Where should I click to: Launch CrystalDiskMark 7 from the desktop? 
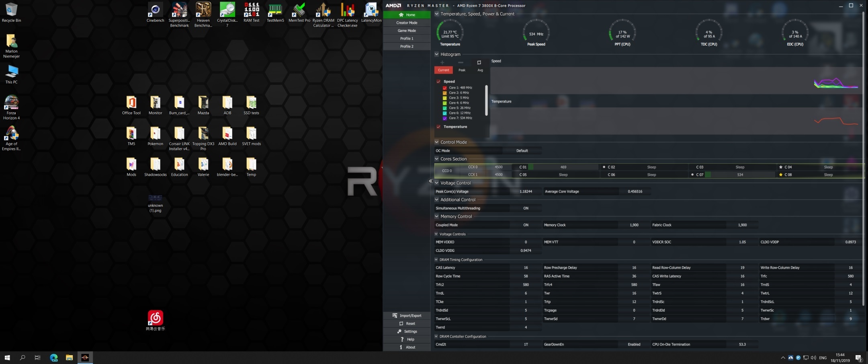coord(227,15)
